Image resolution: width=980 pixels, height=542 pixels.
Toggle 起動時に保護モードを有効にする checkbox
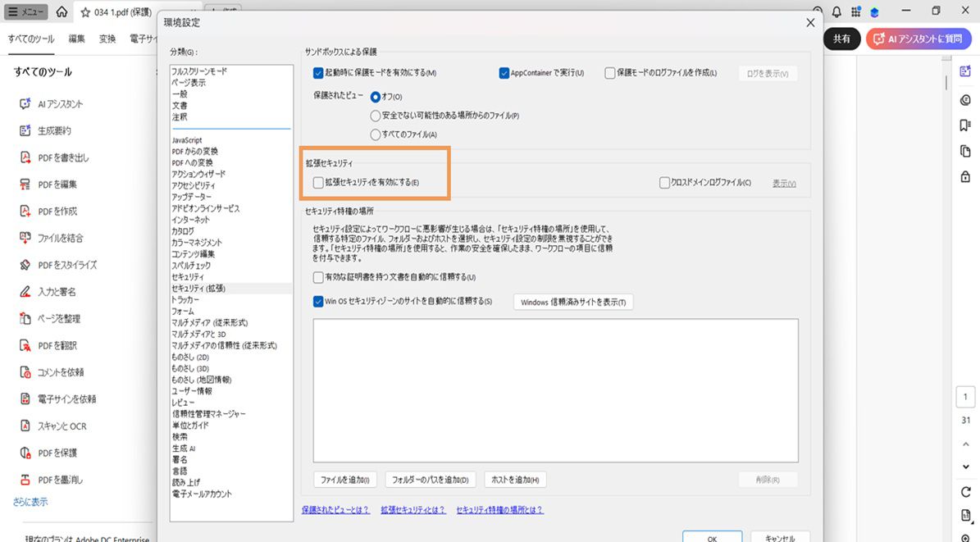tap(318, 73)
